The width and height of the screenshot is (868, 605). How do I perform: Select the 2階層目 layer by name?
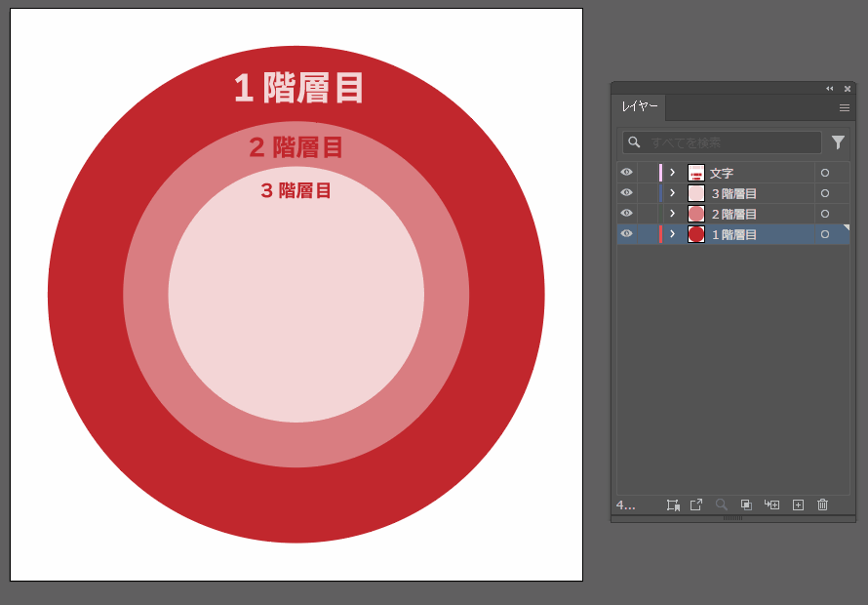pyautogui.click(x=734, y=214)
